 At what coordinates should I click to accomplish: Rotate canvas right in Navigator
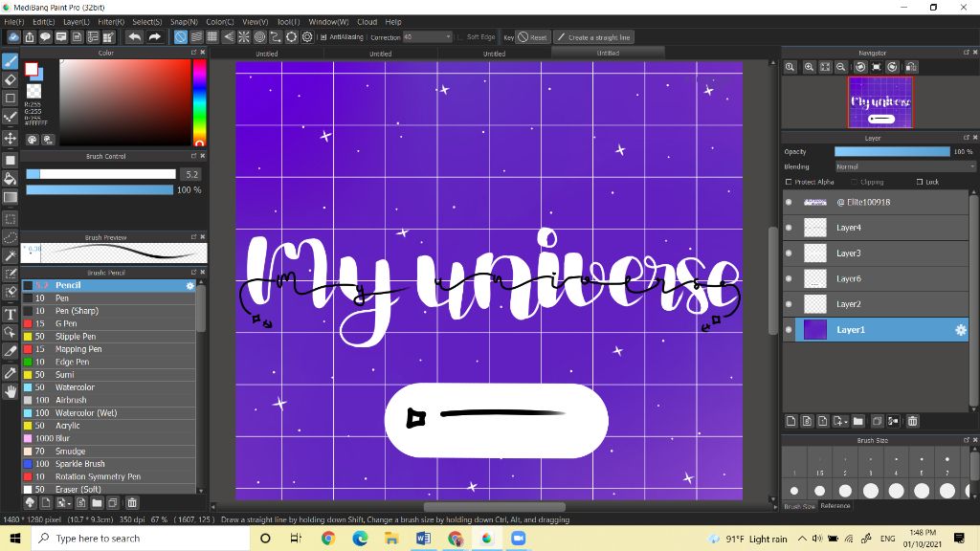click(893, 67)
